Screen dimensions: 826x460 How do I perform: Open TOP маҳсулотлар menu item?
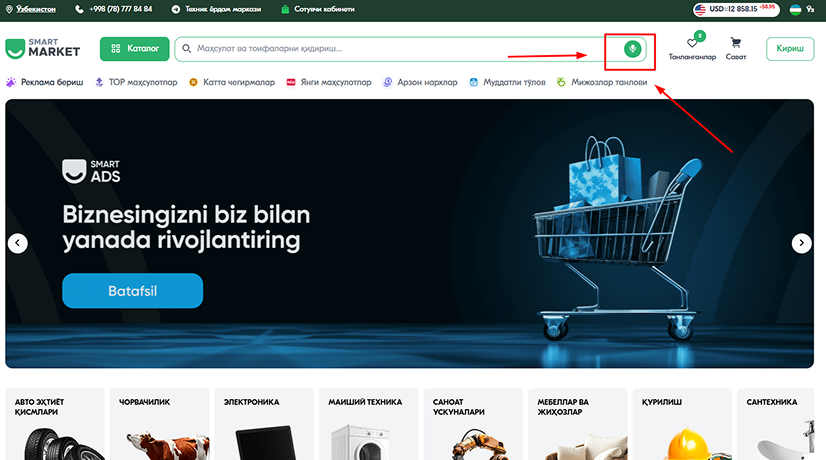coord(136,82)
